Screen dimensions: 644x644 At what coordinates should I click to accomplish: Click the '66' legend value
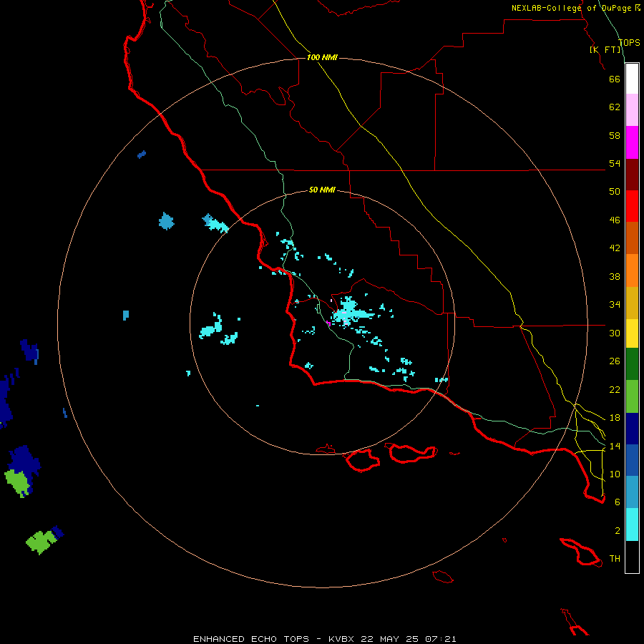[x=615, y=79]
